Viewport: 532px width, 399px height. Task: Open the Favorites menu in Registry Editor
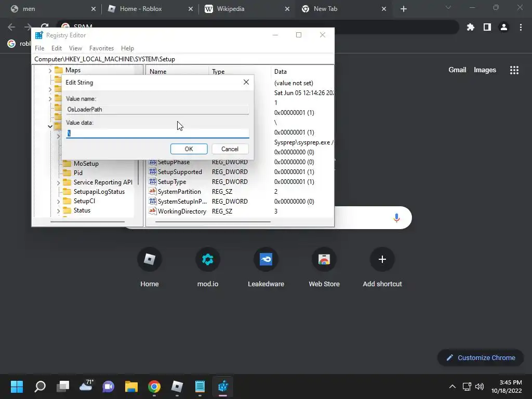(x=101, y=48)
